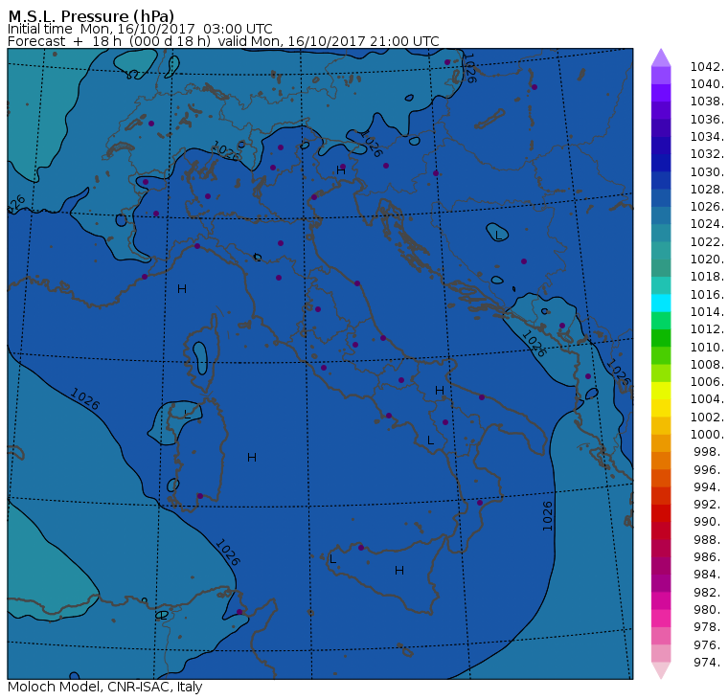Click the H marker in the sea northwest of Corsica
This screenshot has height=700, width=728.
pos(182,289)
